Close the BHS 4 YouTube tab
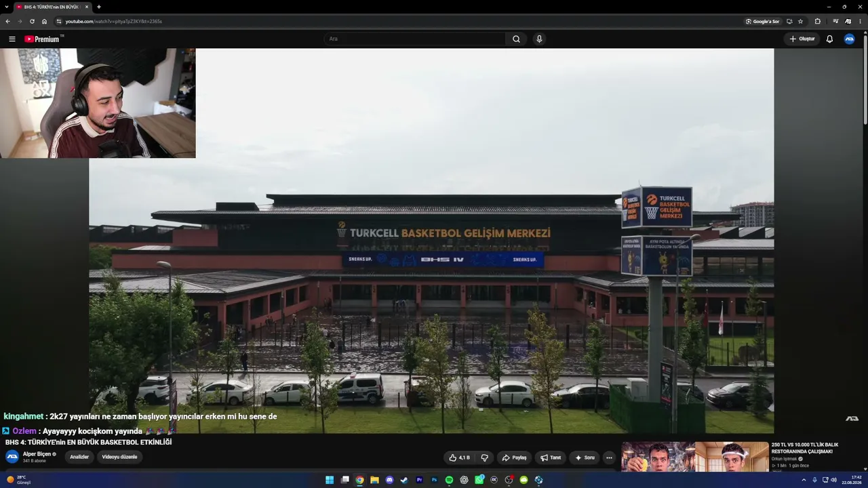 point(87,7)
